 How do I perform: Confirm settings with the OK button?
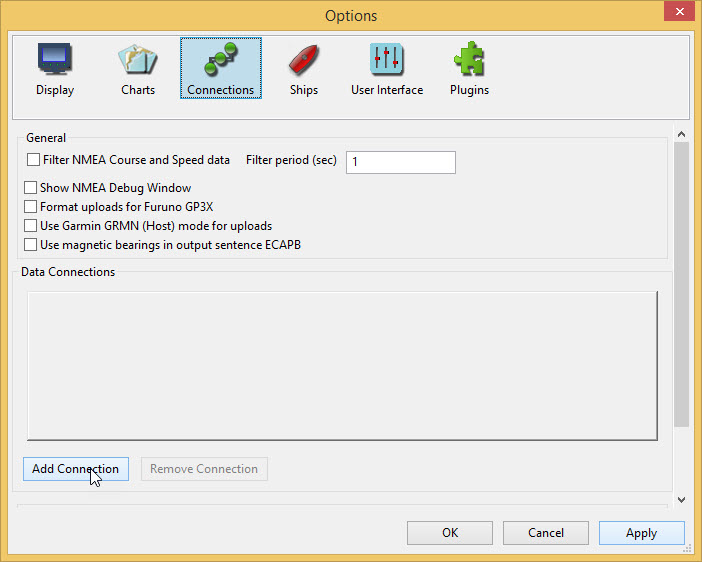(449, 533)
